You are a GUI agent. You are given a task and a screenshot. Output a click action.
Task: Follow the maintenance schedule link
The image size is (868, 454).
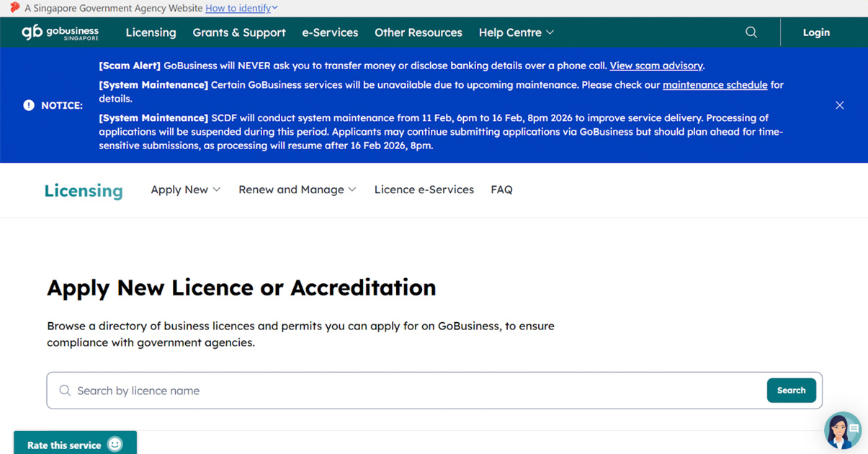[715, 84]
